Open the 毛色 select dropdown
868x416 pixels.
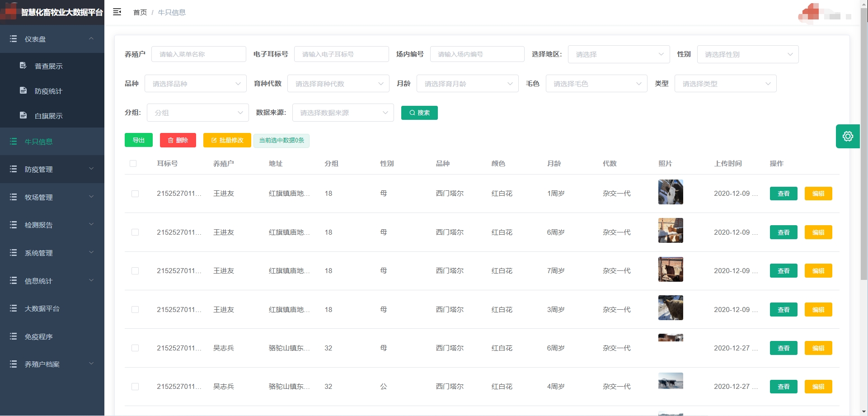596,84
